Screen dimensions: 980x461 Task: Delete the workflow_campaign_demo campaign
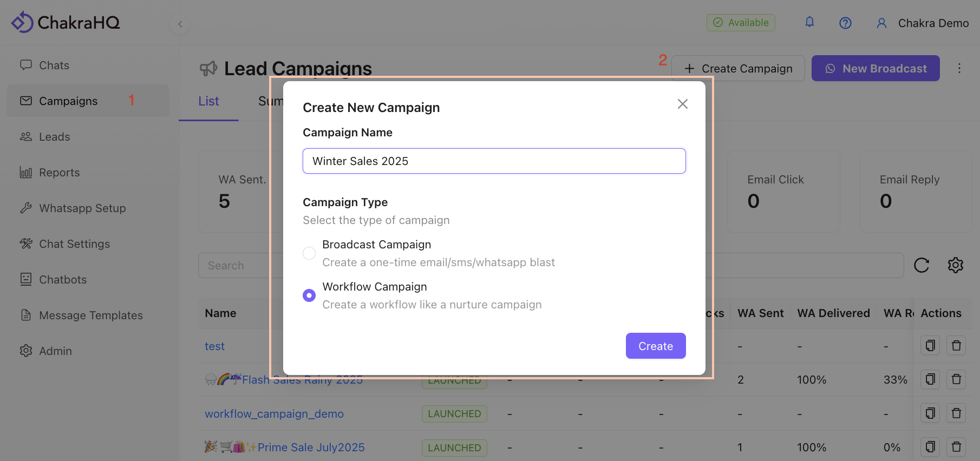click(x=956, y=413)
